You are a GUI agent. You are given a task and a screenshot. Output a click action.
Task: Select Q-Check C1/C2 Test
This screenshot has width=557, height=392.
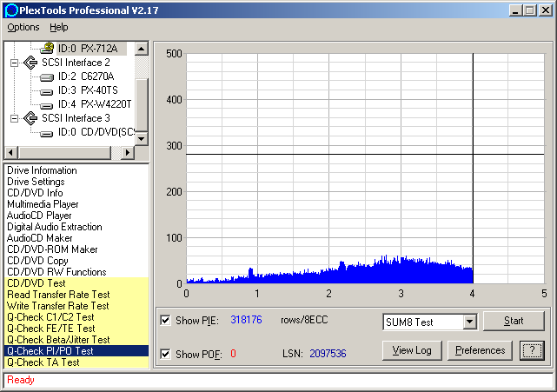(x=76, y=317)
